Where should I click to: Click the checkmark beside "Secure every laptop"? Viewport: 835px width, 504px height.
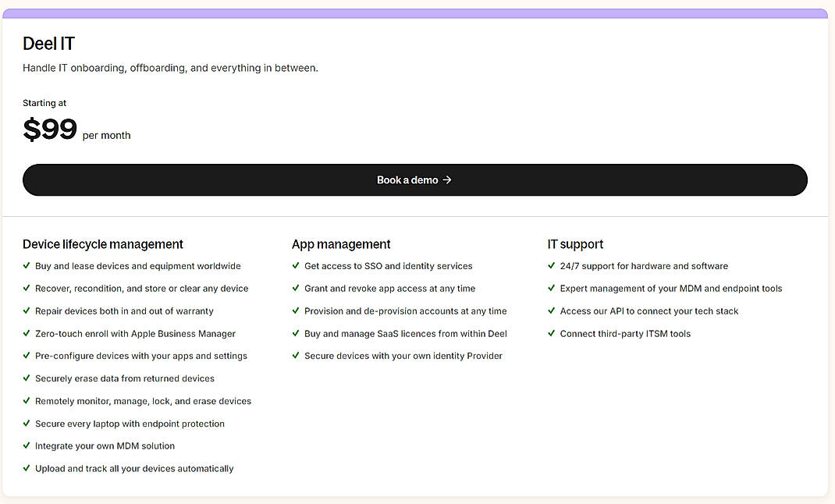click(x=26, y=423)
